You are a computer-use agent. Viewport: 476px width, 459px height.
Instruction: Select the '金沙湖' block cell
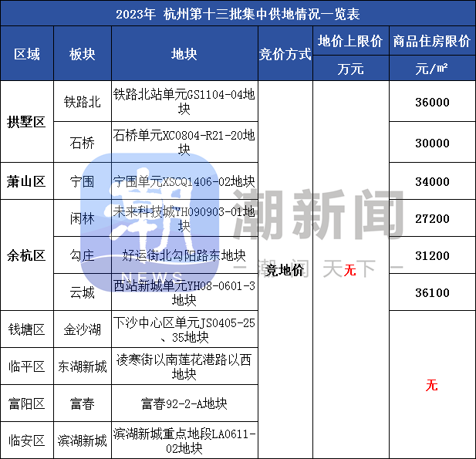pyautogui.click(x=83, y=329)
